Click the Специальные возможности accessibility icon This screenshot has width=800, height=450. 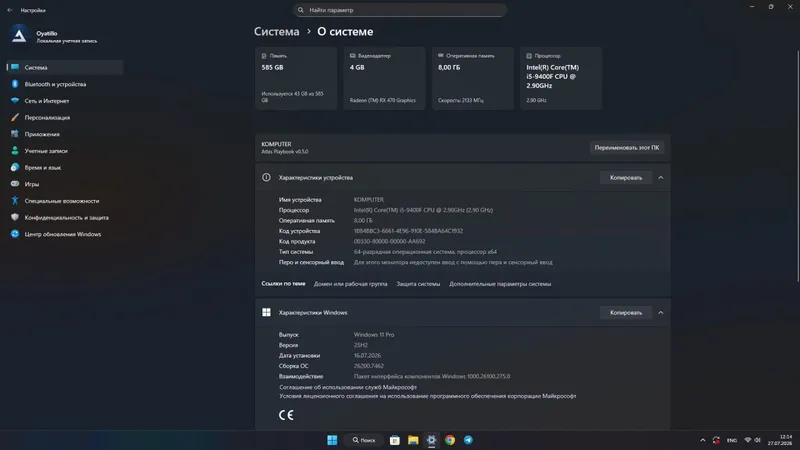tap(15, 201)
